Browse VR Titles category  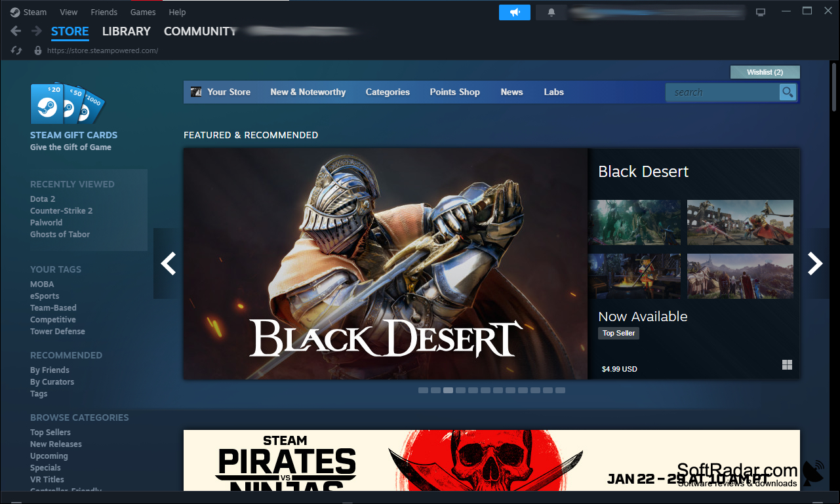coord(47,480)
